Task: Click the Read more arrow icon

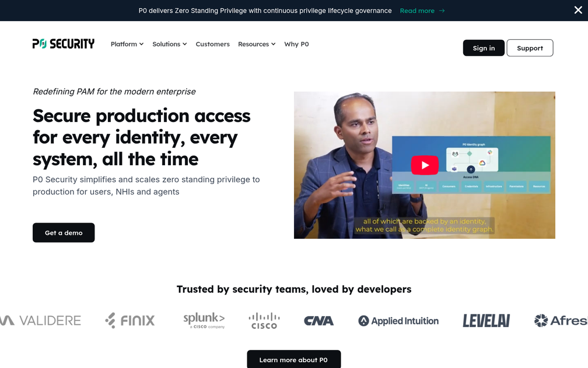Action: (442, 11)
